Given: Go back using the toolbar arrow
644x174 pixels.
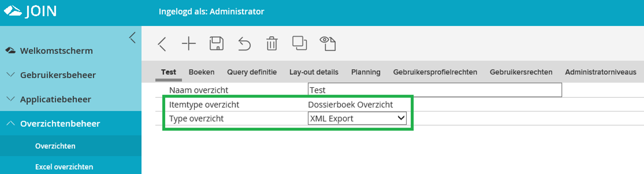Looking at the screenshot, I should (162, 44).
